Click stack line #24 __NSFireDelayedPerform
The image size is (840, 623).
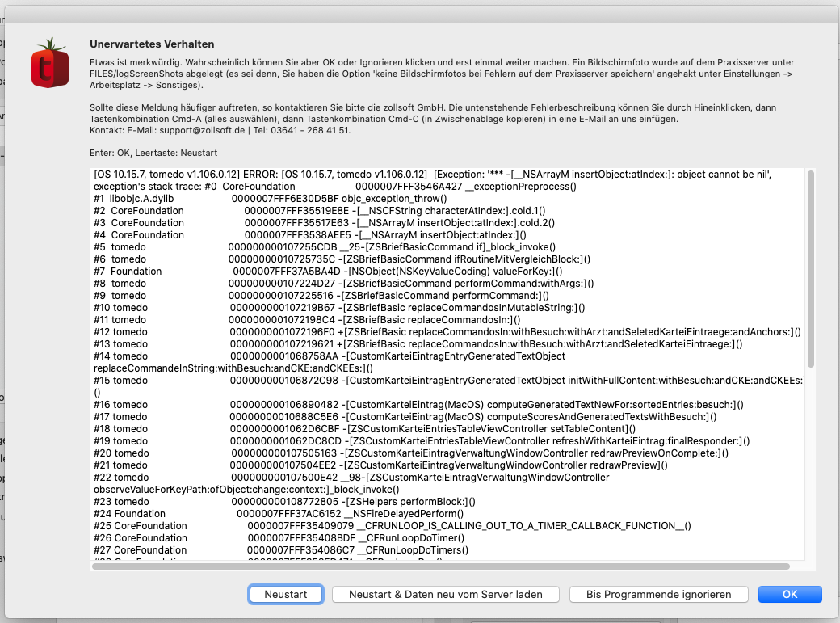(279, 514)
